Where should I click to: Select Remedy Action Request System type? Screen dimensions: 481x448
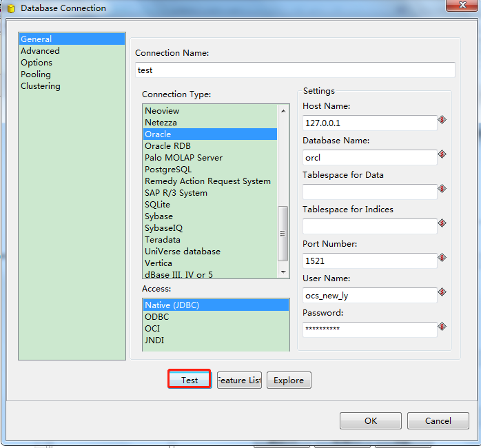pos(210,181)
